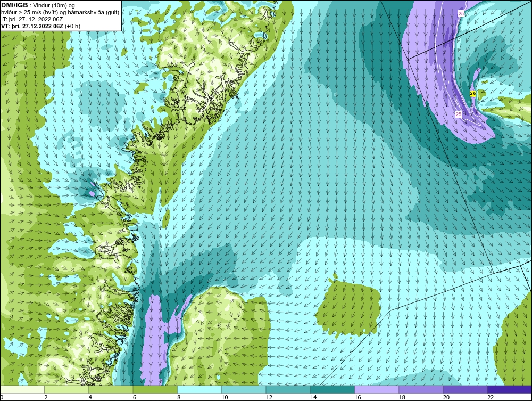Select the 10–12 m/s legend color swatch

244,389
